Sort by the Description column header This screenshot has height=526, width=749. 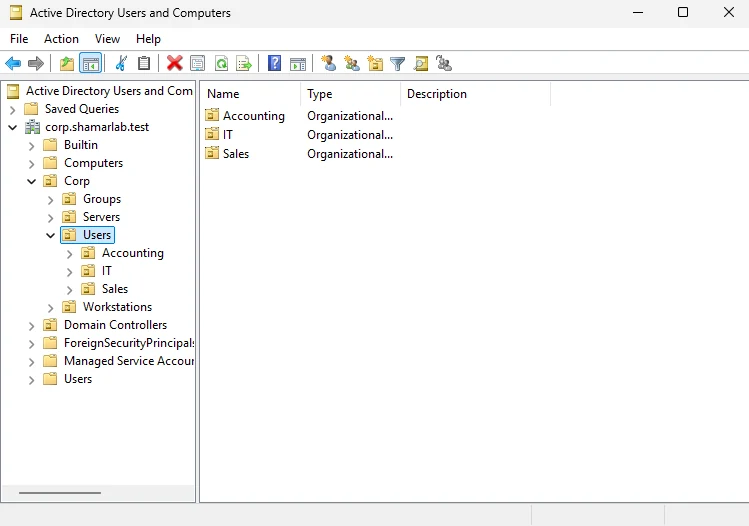point(475,94)
